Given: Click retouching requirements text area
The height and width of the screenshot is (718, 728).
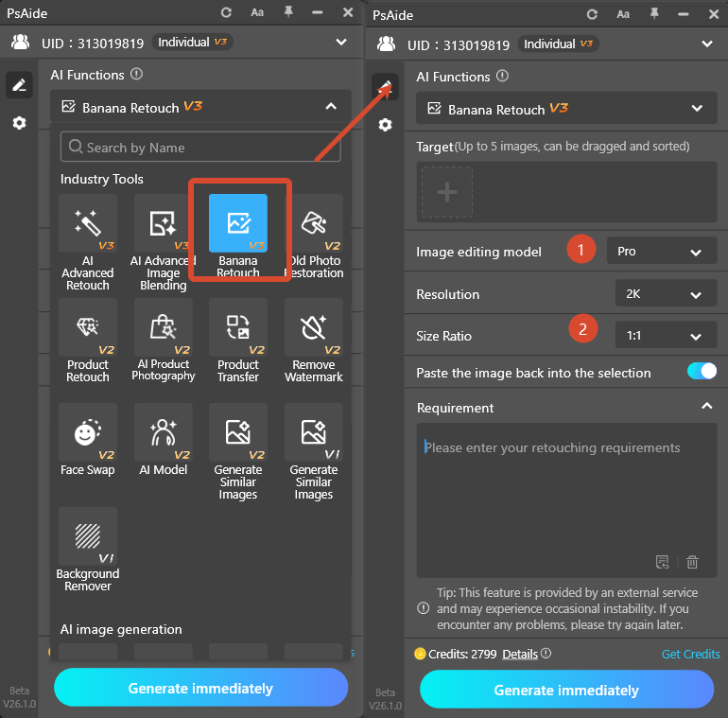Looking at the screenshot, I should (567, 499).
